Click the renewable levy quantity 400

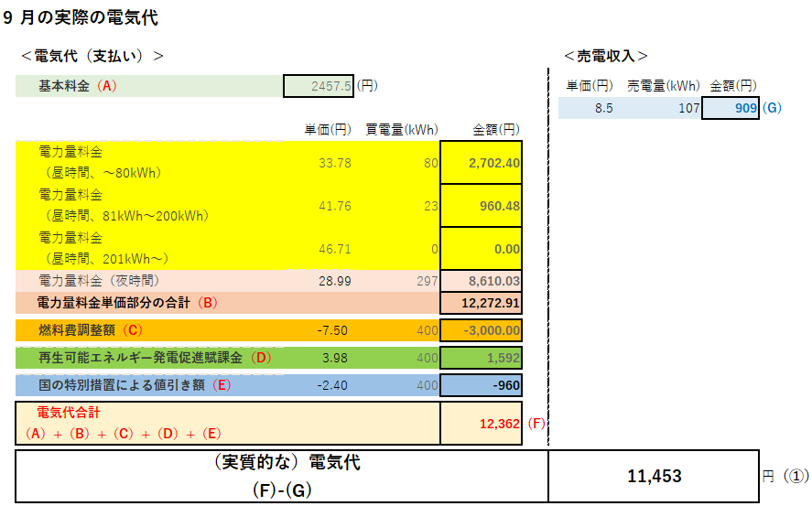point(428,358)
